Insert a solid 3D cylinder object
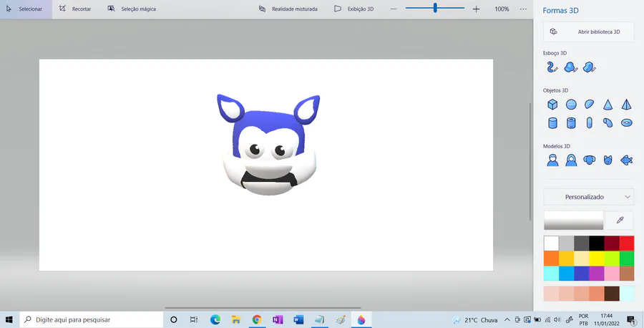 click(x=552, y=122)
